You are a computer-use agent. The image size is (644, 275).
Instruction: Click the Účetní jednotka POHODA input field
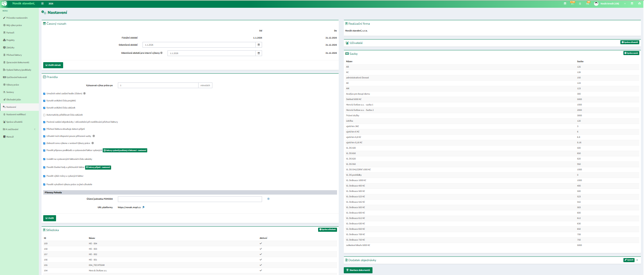pyautogui.click(x=189, y=199)
